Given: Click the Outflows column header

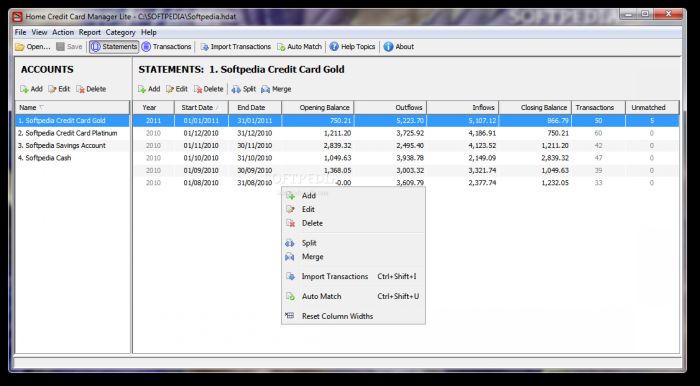Looking at the screenshot, I should click(391, 108).
